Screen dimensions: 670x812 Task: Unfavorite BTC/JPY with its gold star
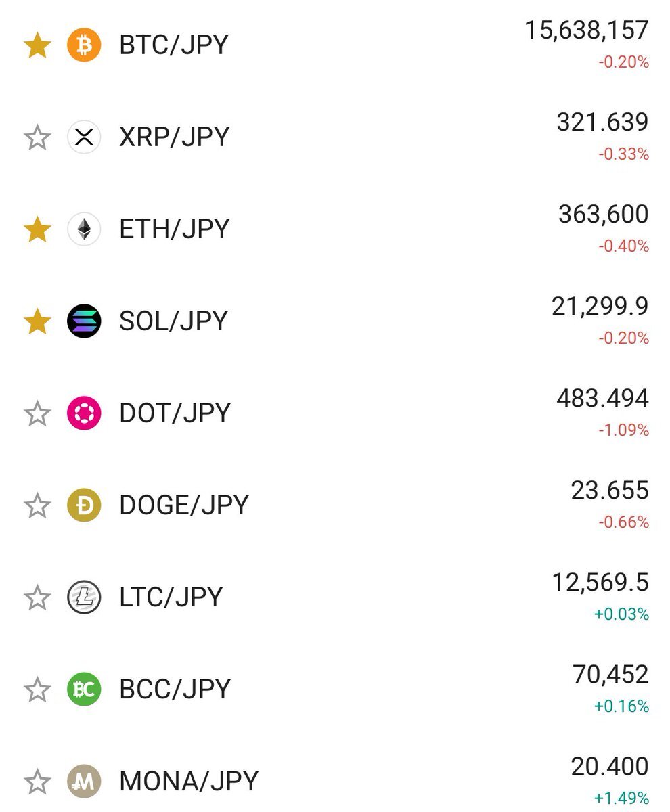click(37, 45)
